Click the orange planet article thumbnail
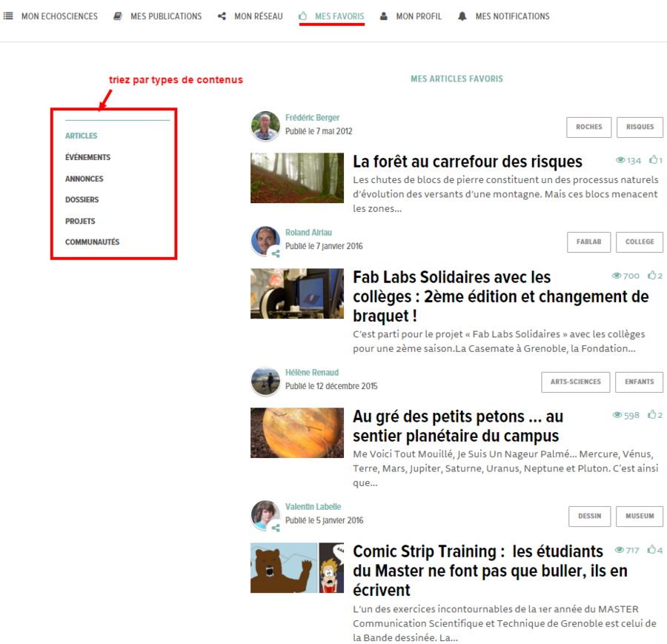Screen dimensions: 667x644 297,433
